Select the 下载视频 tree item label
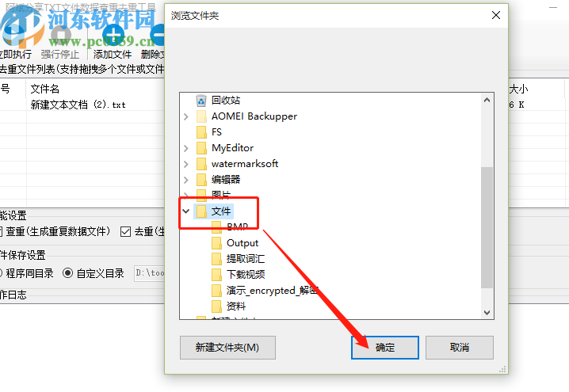This screenshot has width=569, height=392. 246,275
